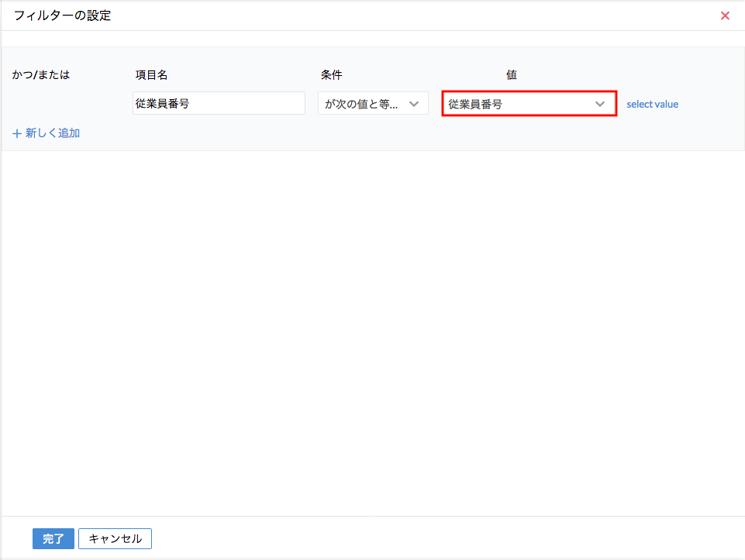The height and width of the screenshot is (560, 745).
Task: Click the 値 column label
Action: pos(511,75)
